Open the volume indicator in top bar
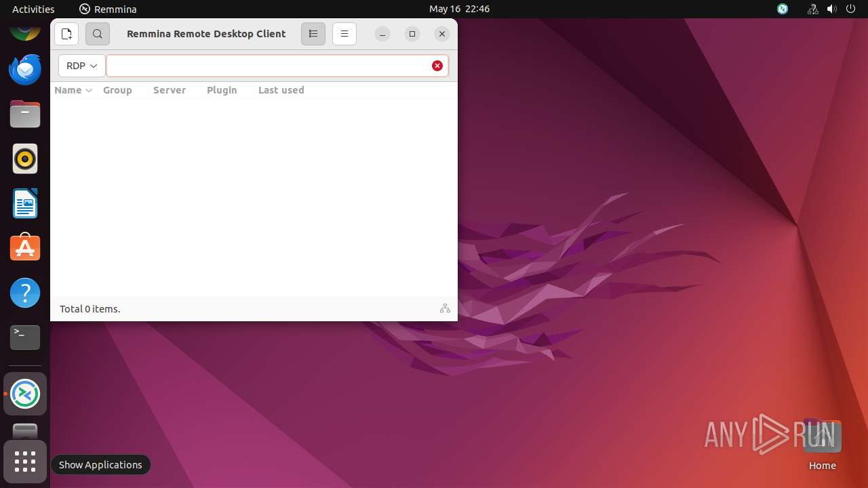 pos(832,9)
